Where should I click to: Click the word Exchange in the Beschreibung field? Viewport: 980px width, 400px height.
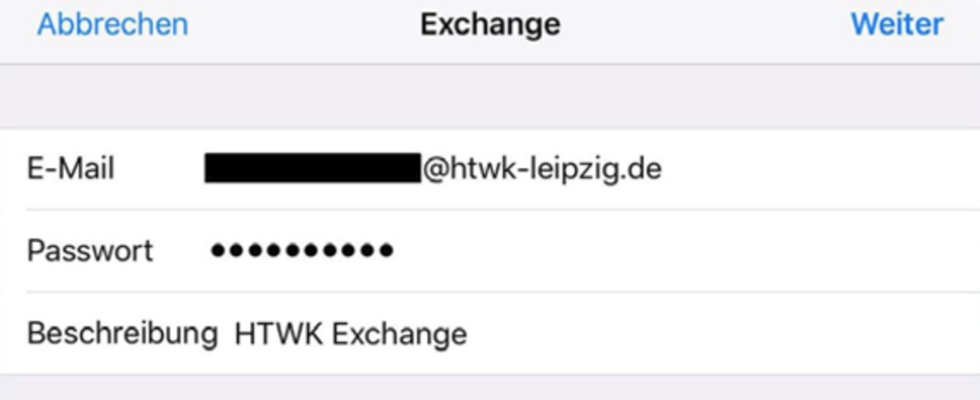tap(400, 334)
